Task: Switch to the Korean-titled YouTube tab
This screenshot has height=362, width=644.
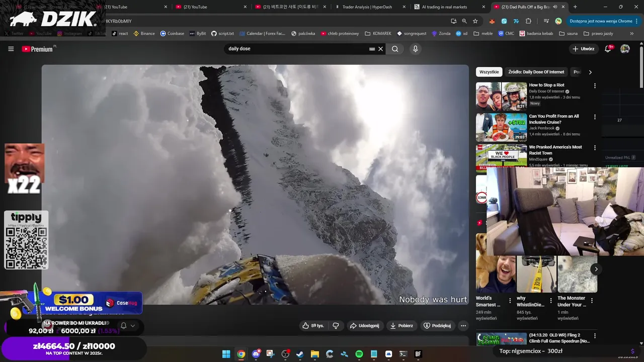Action: [x=290, y=7]
